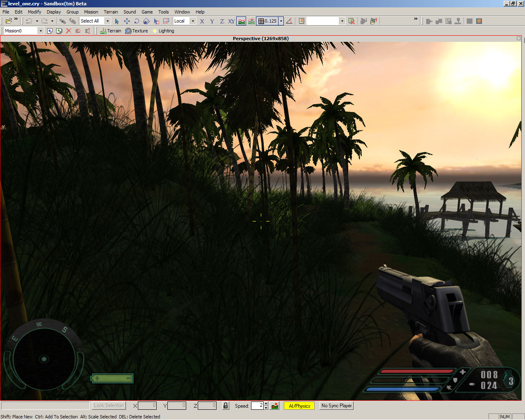This screenshot has width=525, height=420.
Task: Click the terrain icon beside Speed field
Action: coord(275,406)
